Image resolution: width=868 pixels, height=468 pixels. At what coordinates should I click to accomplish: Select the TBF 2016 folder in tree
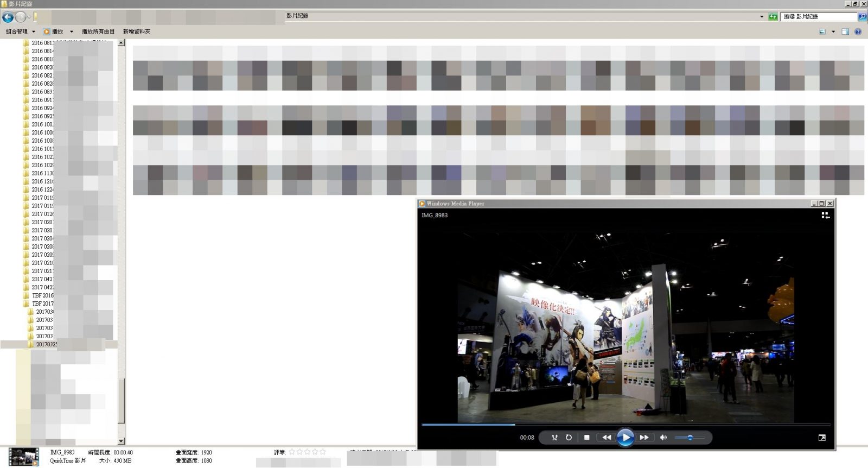38,295
